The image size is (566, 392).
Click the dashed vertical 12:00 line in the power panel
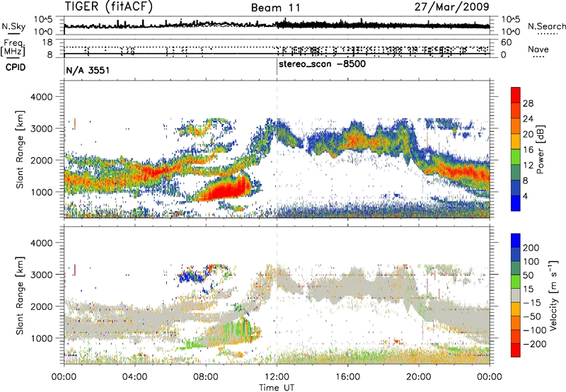click(277, 149)
